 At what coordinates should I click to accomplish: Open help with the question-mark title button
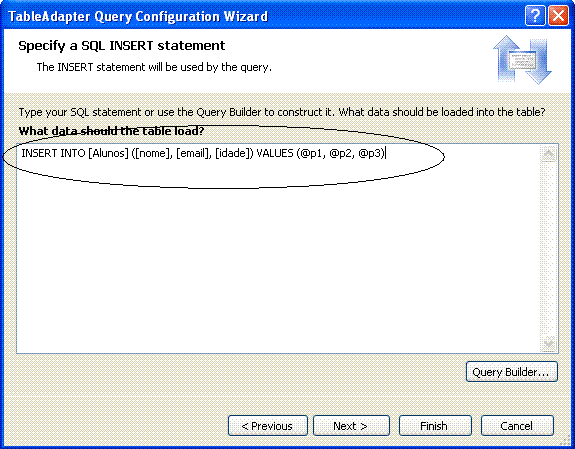tap(535, 16)
